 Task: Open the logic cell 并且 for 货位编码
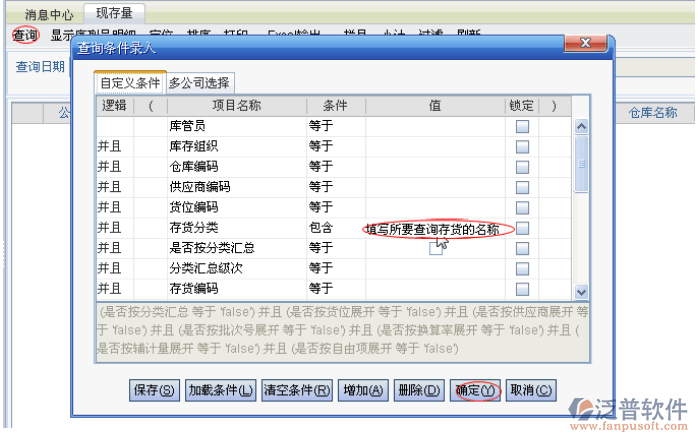(x=115, y=207)
